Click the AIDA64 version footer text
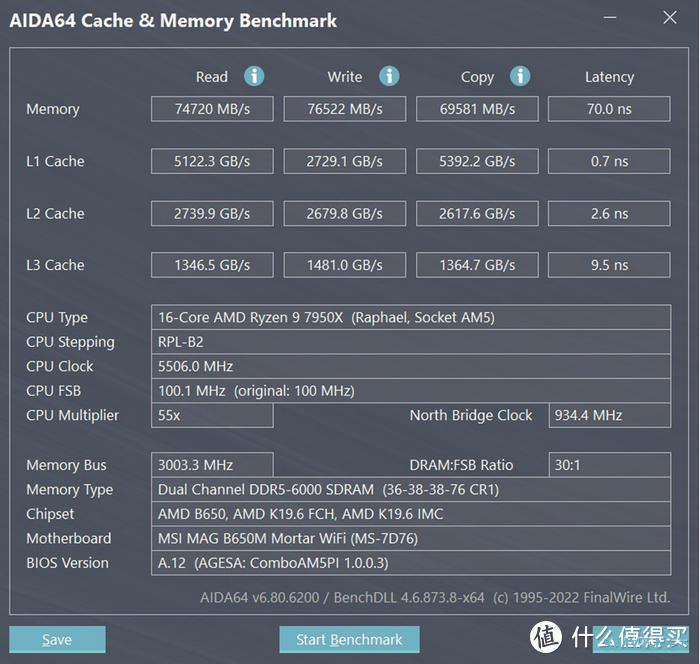700x664 pixels. [435, 597]
